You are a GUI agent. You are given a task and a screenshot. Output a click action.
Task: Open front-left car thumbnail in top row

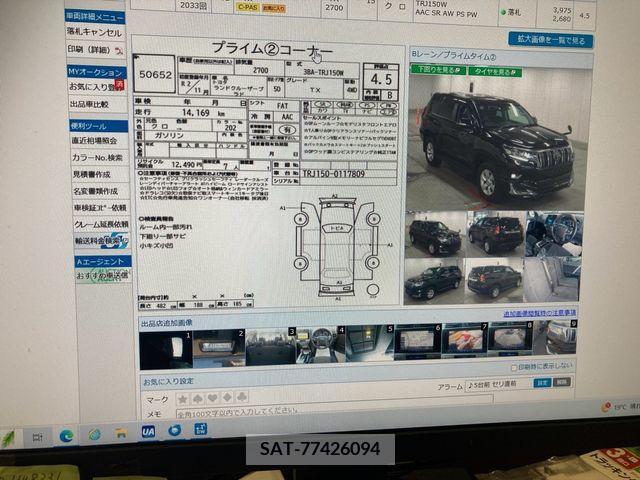[436, 236]
